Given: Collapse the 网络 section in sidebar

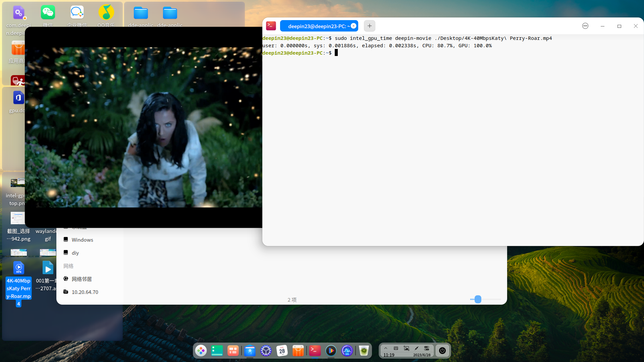Looking at the screenshot, I should [68, 266].
